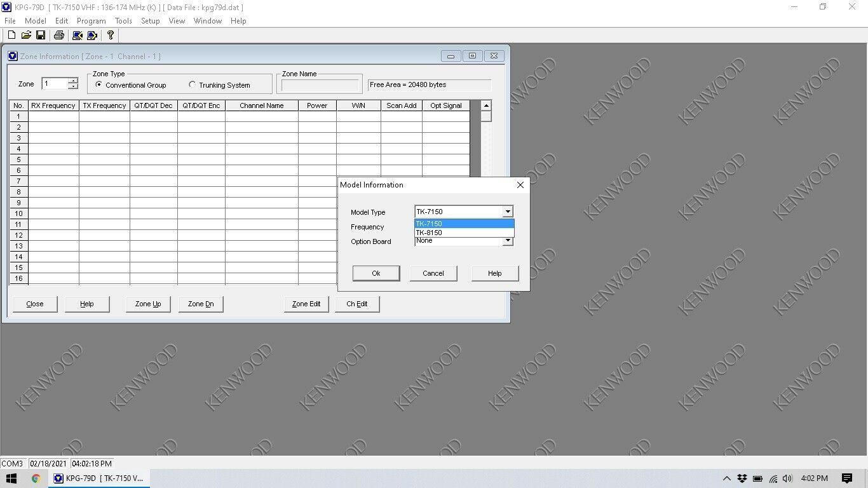The width and height of the screenshot is (868, 488).
Task: Open the Setup menu
Action: click(x=151, y=21)
